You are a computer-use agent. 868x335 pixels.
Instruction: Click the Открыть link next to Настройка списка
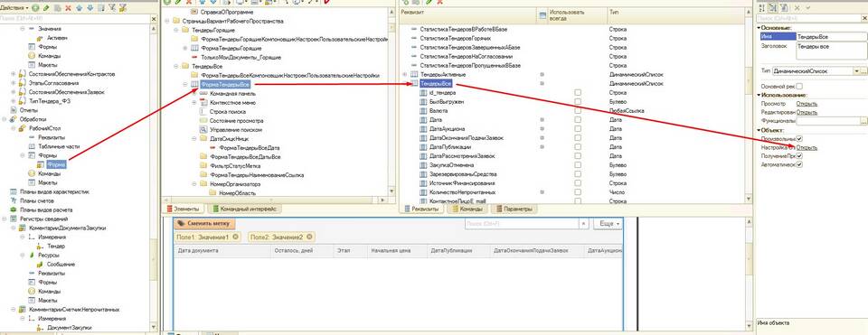pyautogui.click(x=807, y=147)
